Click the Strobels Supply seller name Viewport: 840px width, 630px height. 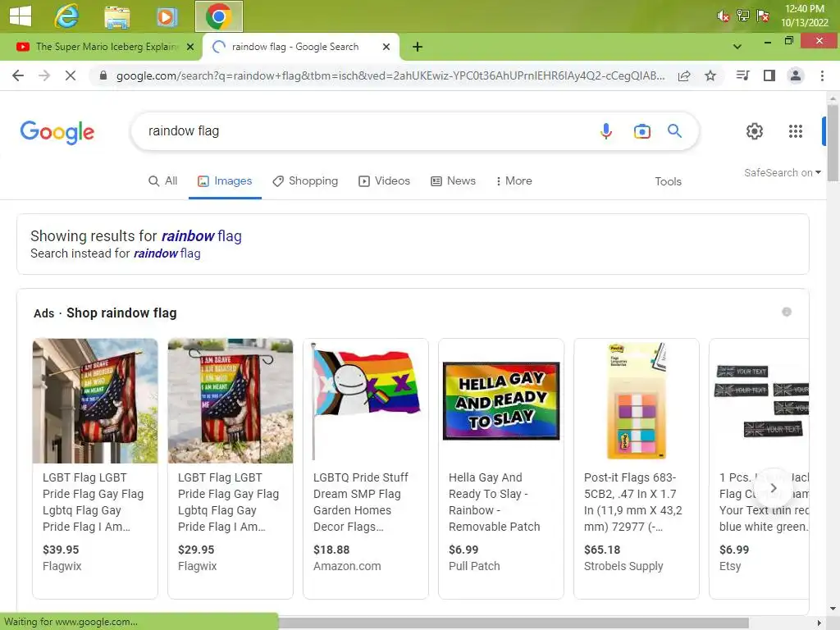click(x=623, y=566)
